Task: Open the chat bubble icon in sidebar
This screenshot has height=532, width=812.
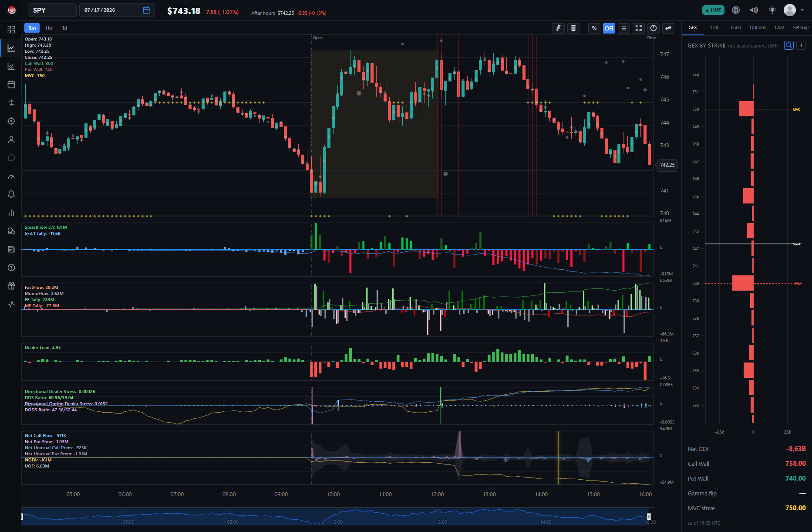Action: tap(11, 158)
